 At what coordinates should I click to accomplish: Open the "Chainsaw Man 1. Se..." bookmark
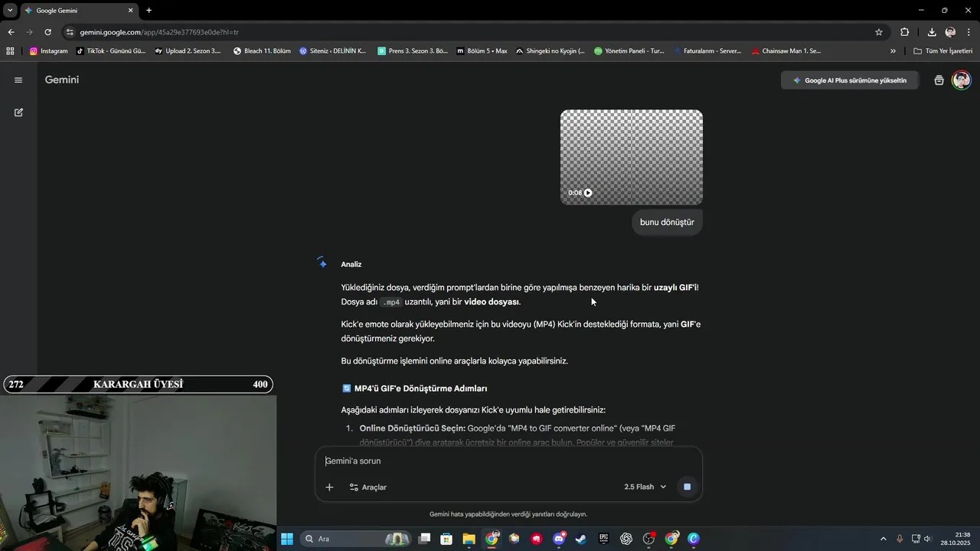pyautogui.click(x=786, y=51)
